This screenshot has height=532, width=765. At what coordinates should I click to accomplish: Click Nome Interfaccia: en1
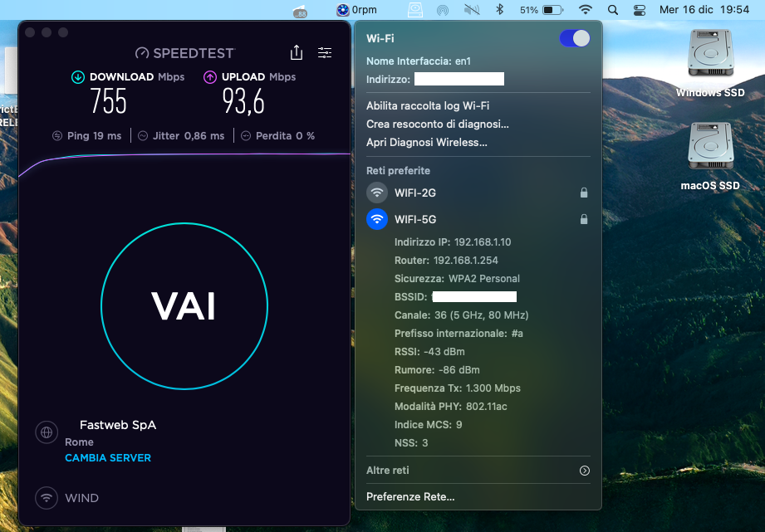pos(418,61)
